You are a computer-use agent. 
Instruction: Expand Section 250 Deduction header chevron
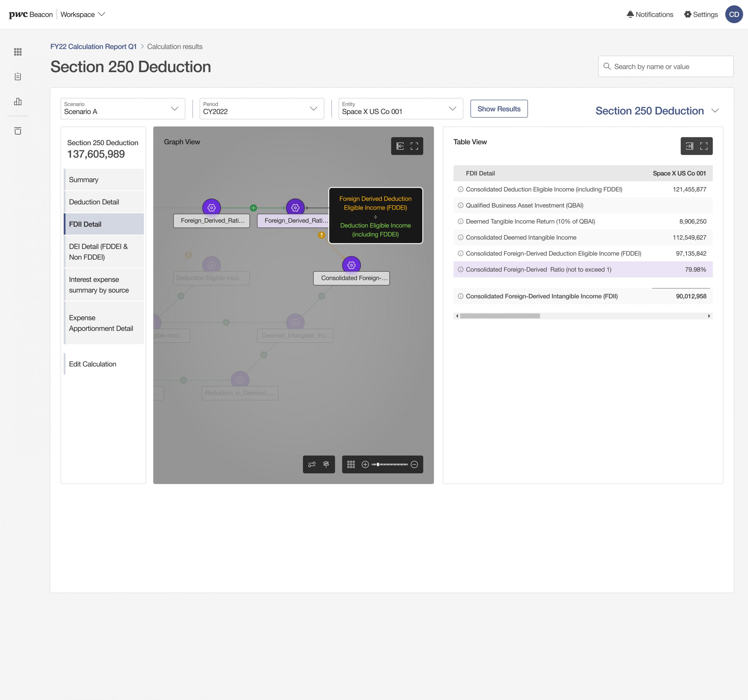[x=715, y=111]
